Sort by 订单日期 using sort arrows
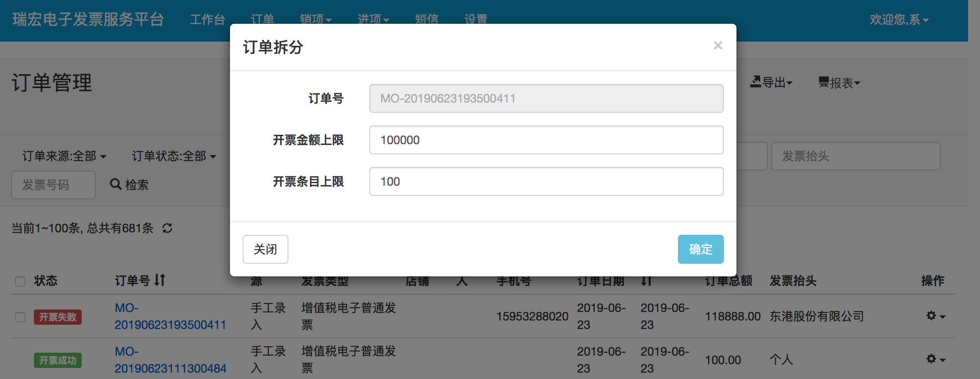980x379 pixels. click(646, 281)
